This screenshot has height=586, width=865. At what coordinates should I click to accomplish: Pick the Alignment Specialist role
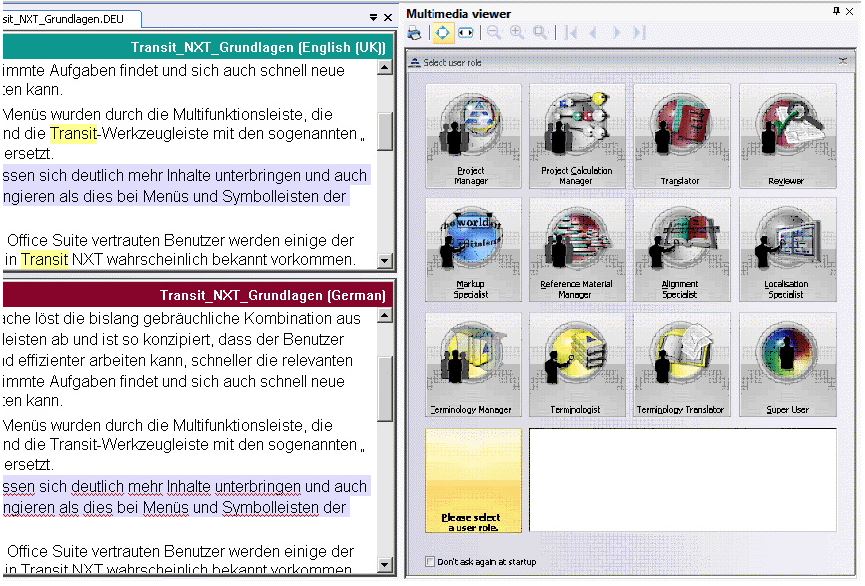coord(681,249)
